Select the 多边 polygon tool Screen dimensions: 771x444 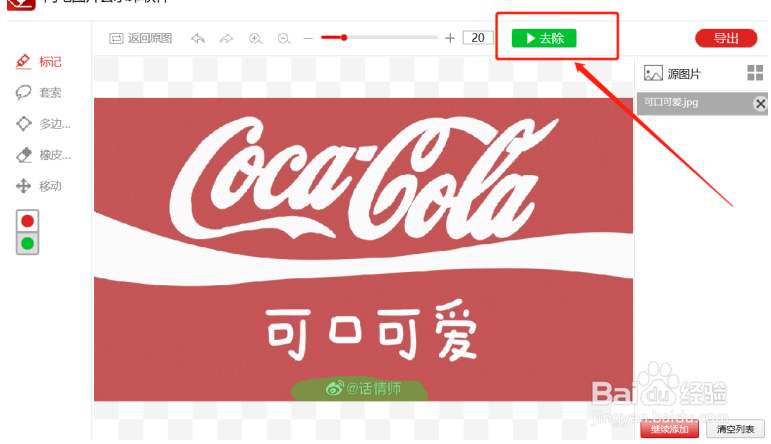[x=43, y=123]
